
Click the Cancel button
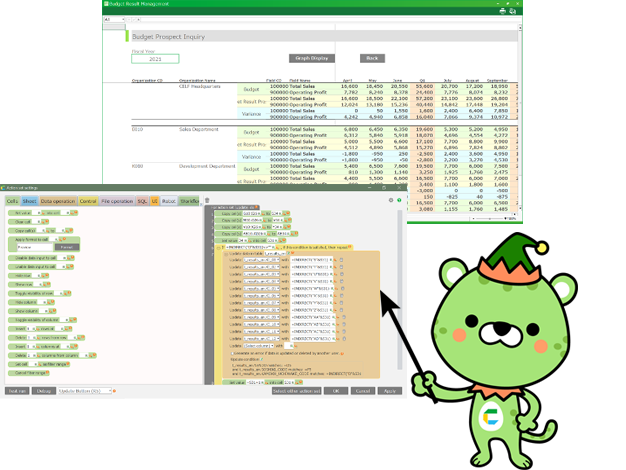363,391
